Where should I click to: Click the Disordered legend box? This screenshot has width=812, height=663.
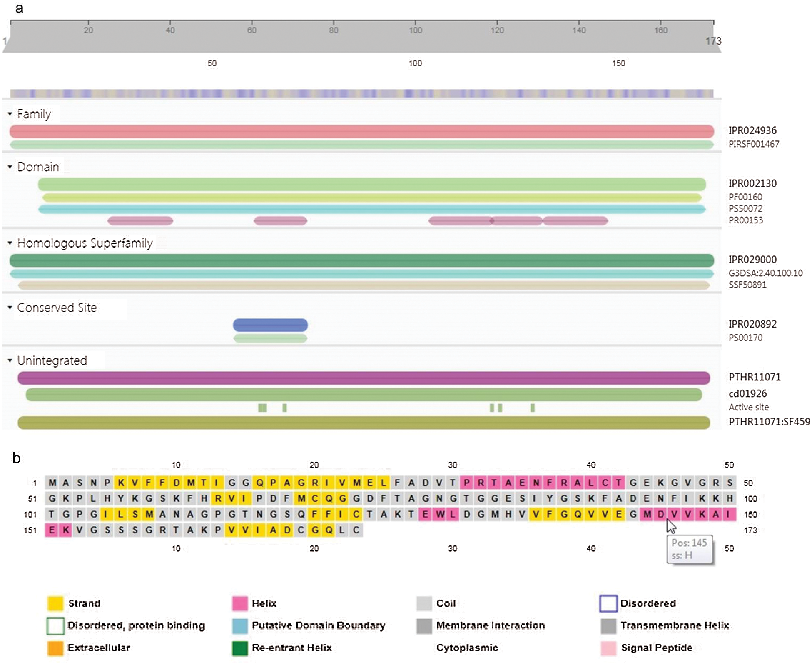(608, 603)
